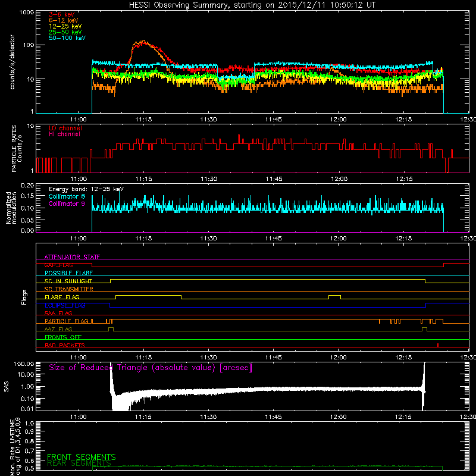The height and width of the screenshot is (476, 476).
Task: Click the SAA_FLAG label
Action: pos(58,313)
